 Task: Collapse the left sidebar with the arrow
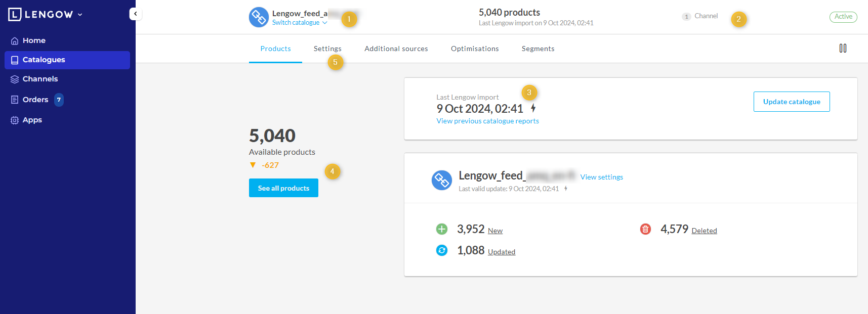point(135,14)
